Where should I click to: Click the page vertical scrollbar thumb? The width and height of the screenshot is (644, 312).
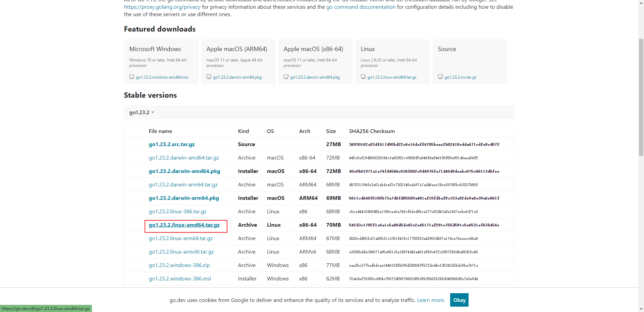pos(641,97)
